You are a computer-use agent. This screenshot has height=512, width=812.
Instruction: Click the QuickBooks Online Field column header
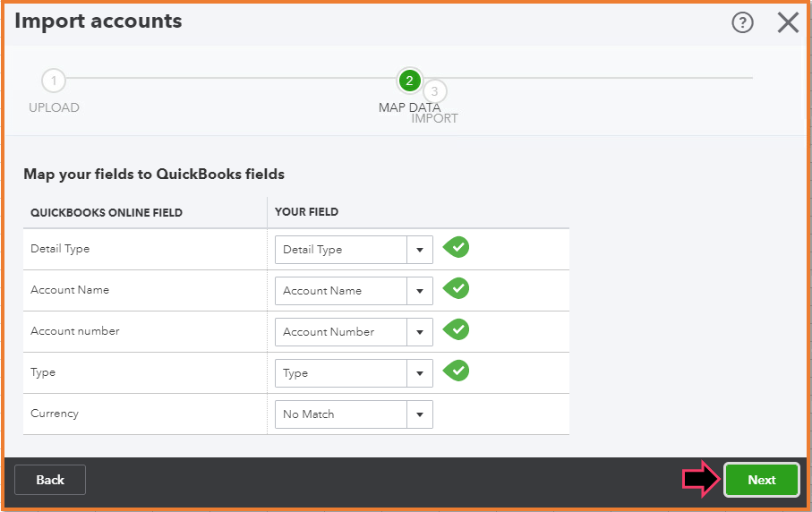click(107, 212)
